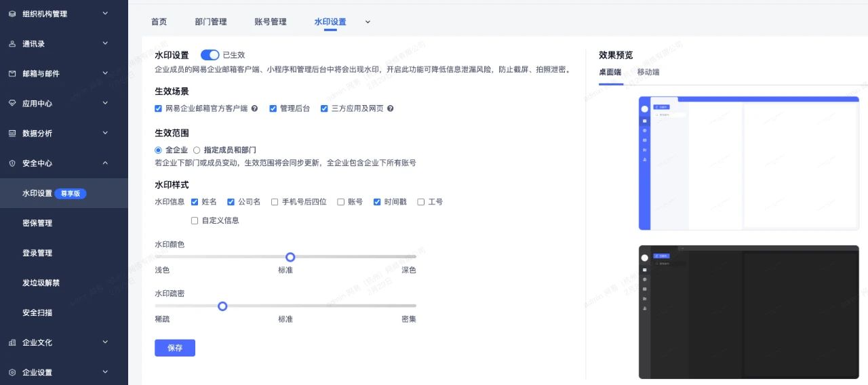Expand the 邮箱与邮件 chevron
This screenshot has height=385, width=868.
(x=105, y=73)
